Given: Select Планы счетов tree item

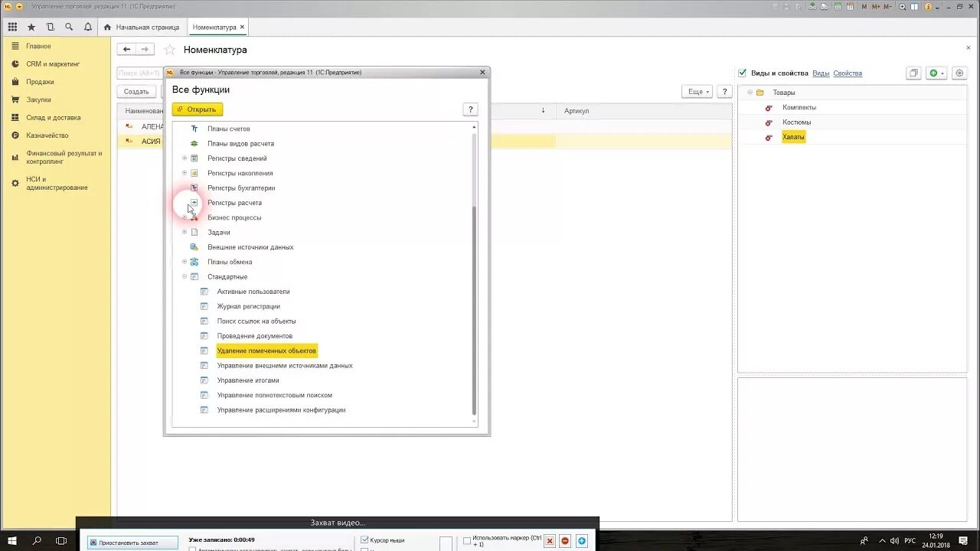Looking at the screenshot, I should pyautogui.click(x=228, y=129).
